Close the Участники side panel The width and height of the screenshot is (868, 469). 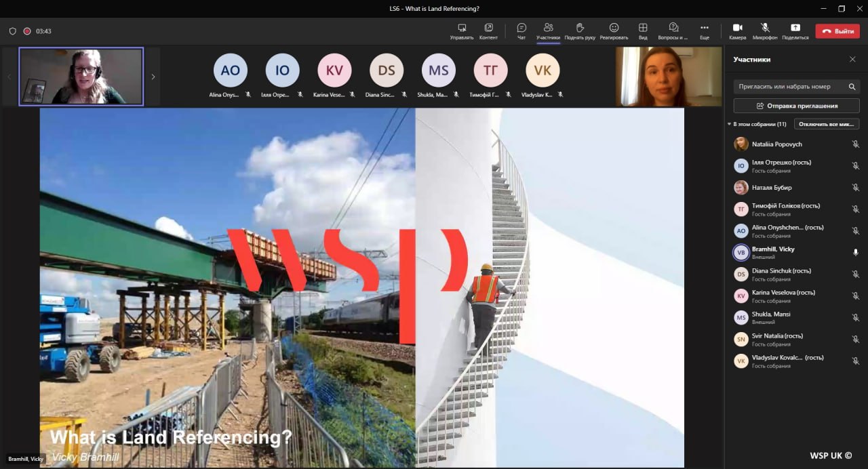pos(852,60)
